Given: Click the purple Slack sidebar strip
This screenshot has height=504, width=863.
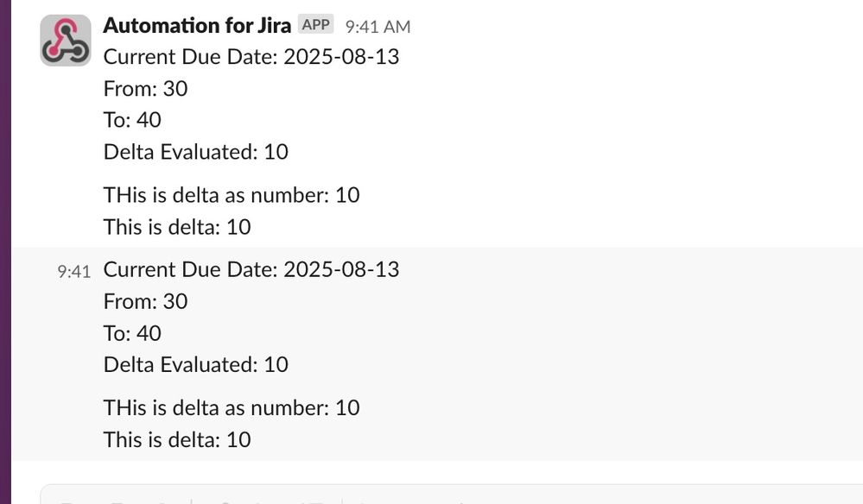Looking at the screenshot, I should click(x=5, y=252).
